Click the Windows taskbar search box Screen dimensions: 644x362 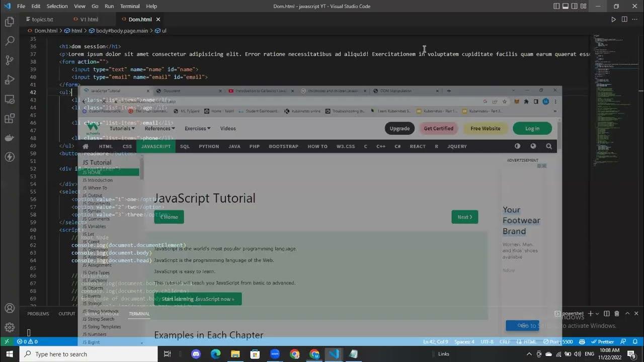90,354
